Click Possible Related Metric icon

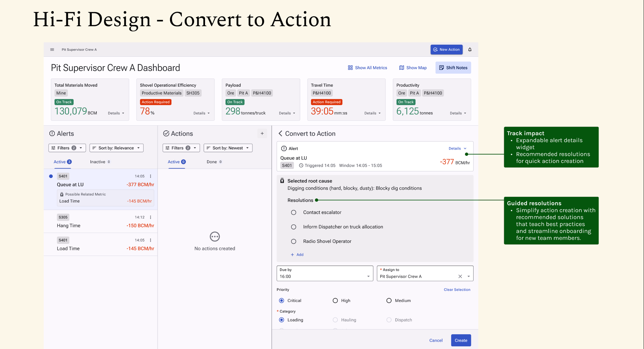pyautogui.click(x=62, y=194)
